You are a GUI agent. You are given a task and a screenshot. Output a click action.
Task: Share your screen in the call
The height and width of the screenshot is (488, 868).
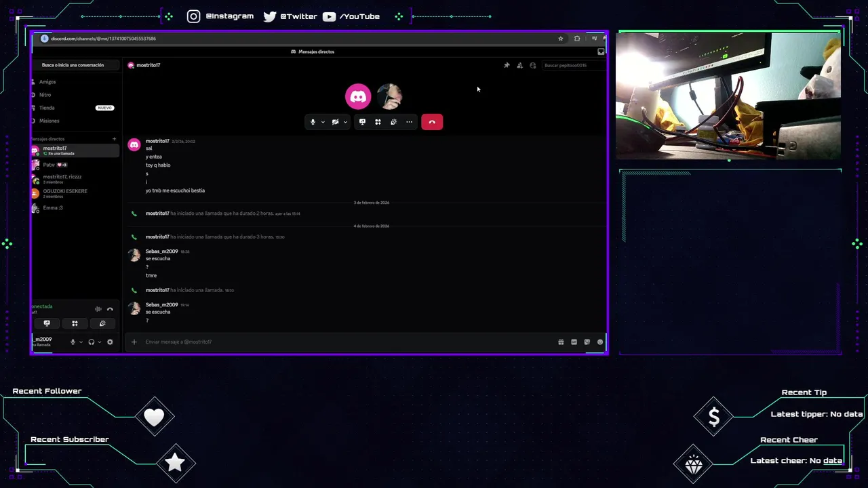[x=362, y=122]
